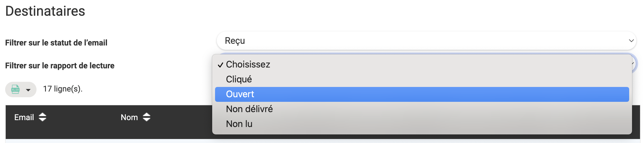Click the XLSX export icon
Image resolution: width=644 pixels, height=143 pixels.
pos(15,90)
